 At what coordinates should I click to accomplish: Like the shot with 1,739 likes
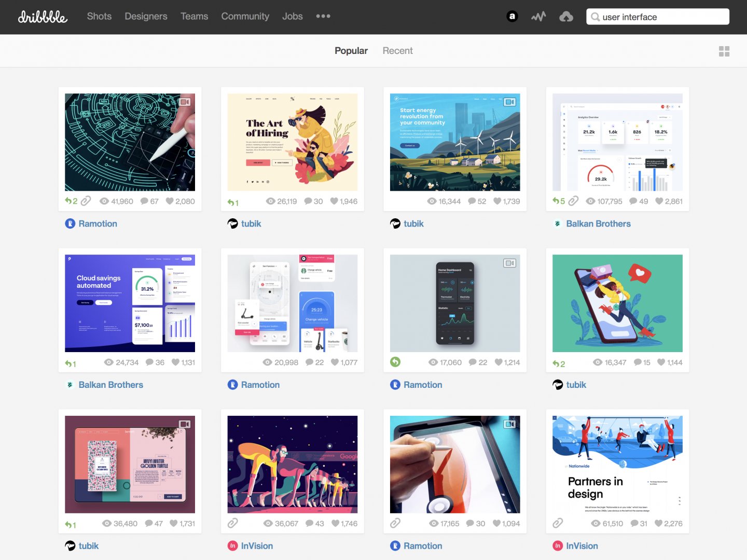(506, 201)
